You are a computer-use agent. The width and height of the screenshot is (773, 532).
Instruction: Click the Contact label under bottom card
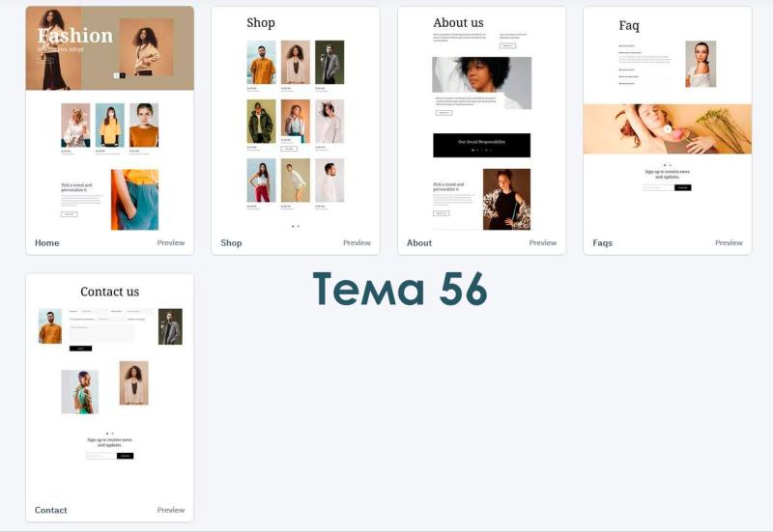(51, 510)
